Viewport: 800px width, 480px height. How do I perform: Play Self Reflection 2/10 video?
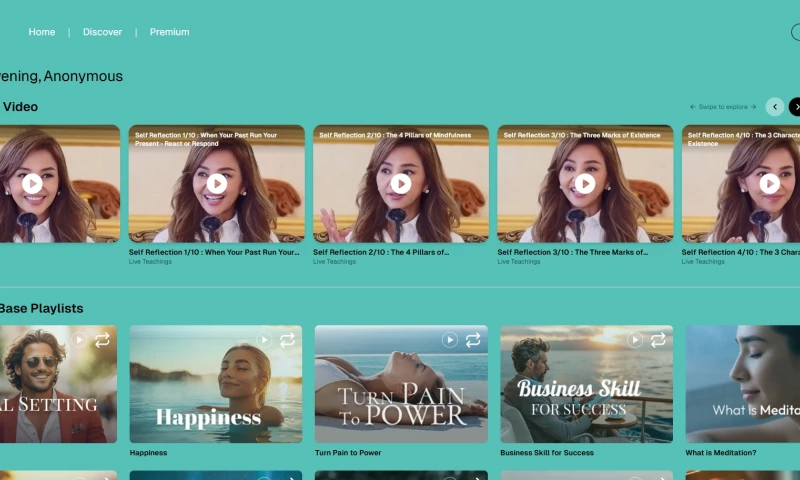click(401, 184)
